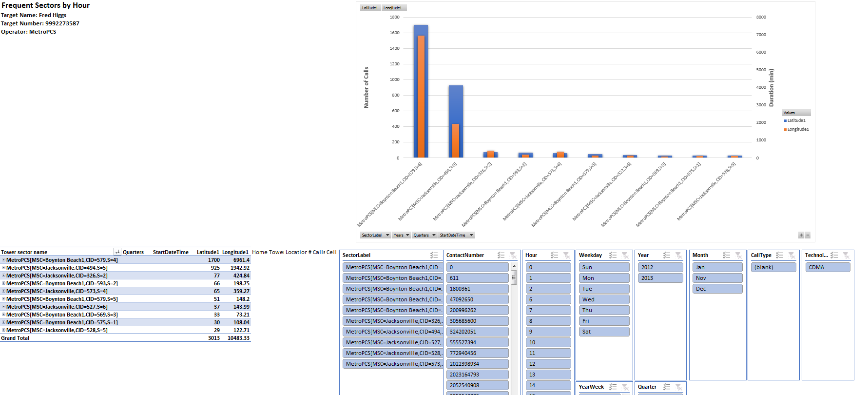
Task: Select Wed in the Weekday slicer
Action: pyautogui.click(x=604, y=299)
